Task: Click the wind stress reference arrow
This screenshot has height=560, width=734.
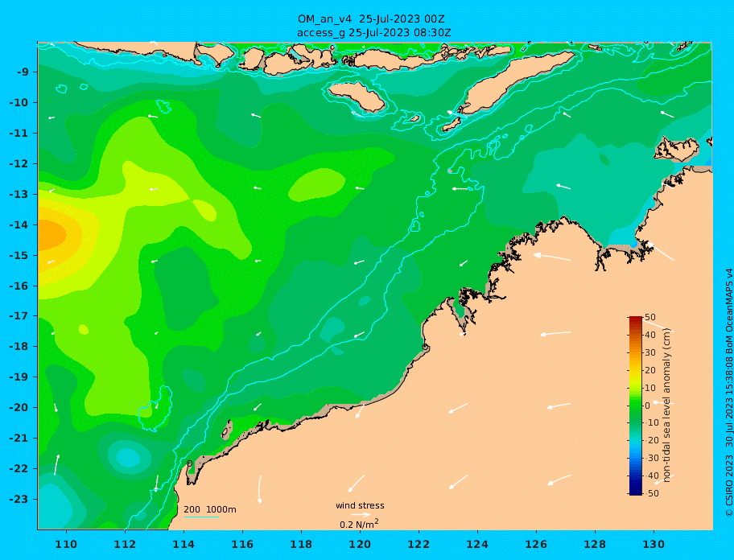Action: [361, 515]
